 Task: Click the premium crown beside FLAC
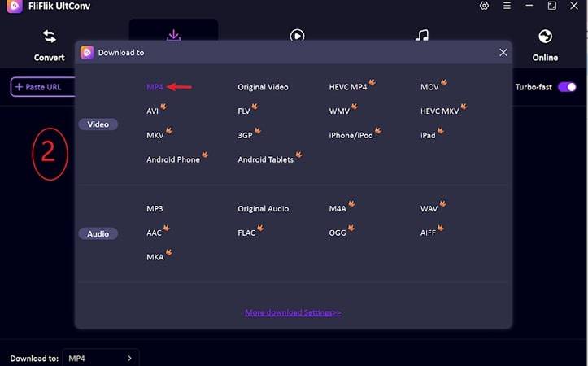point(260,228)
